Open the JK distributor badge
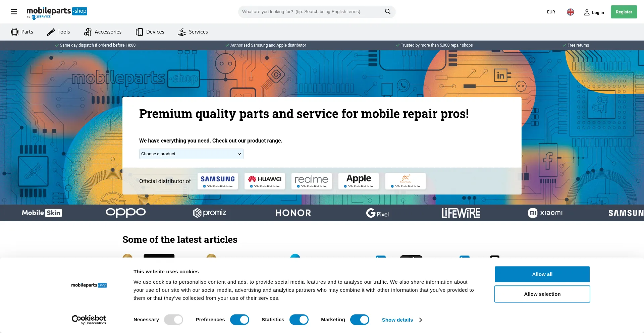This screenshot has width=644, height=333. coord(406,181)
